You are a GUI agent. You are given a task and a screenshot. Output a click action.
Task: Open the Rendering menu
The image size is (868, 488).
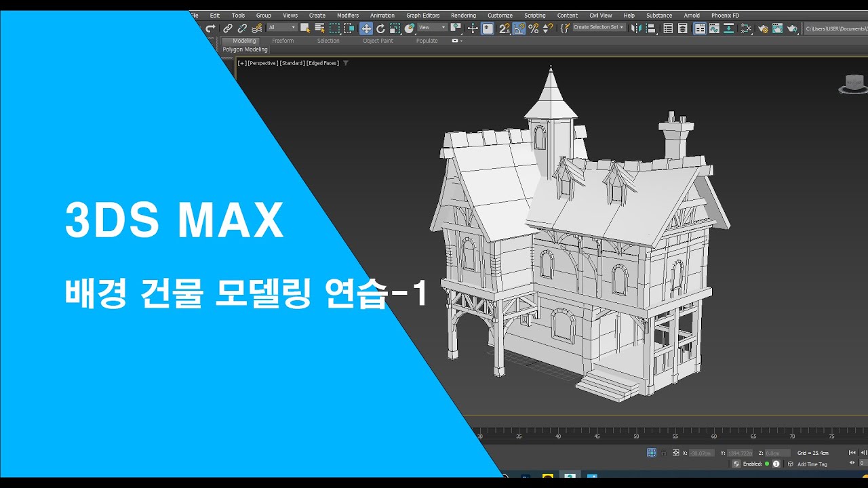click(x=463, y=16)
